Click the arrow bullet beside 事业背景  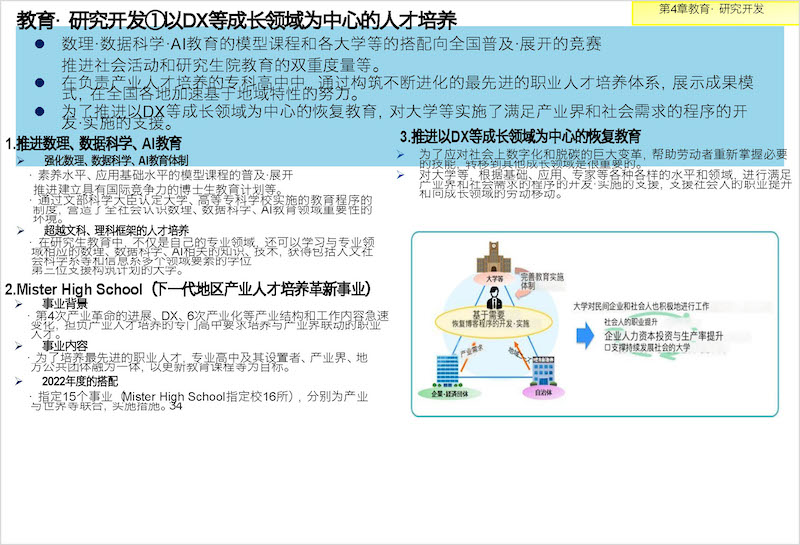20,303
